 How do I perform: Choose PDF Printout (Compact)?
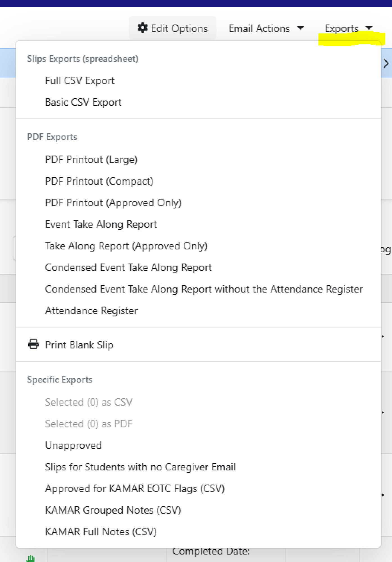99,181
